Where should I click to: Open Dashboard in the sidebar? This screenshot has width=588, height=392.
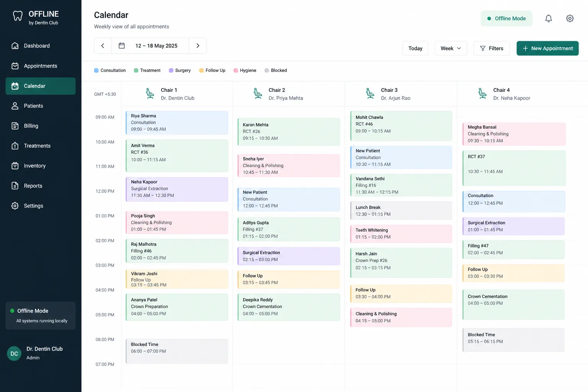[41, 46]
